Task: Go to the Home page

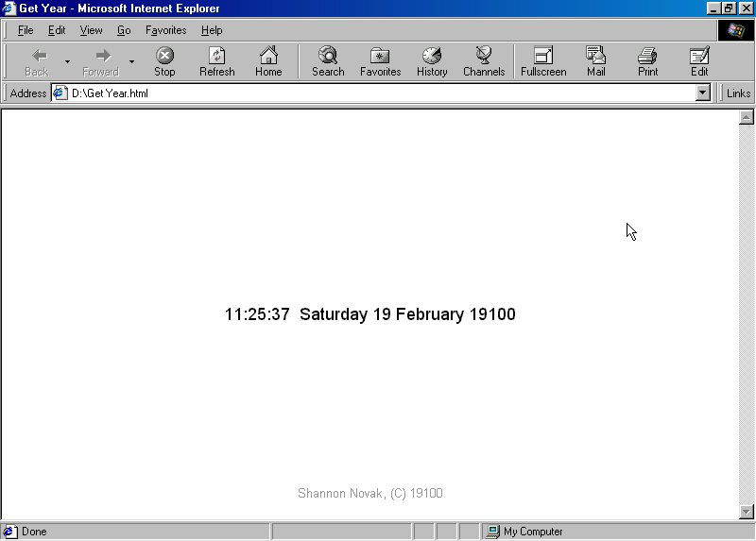Action: pyautogui.click(x=268, y=62)
